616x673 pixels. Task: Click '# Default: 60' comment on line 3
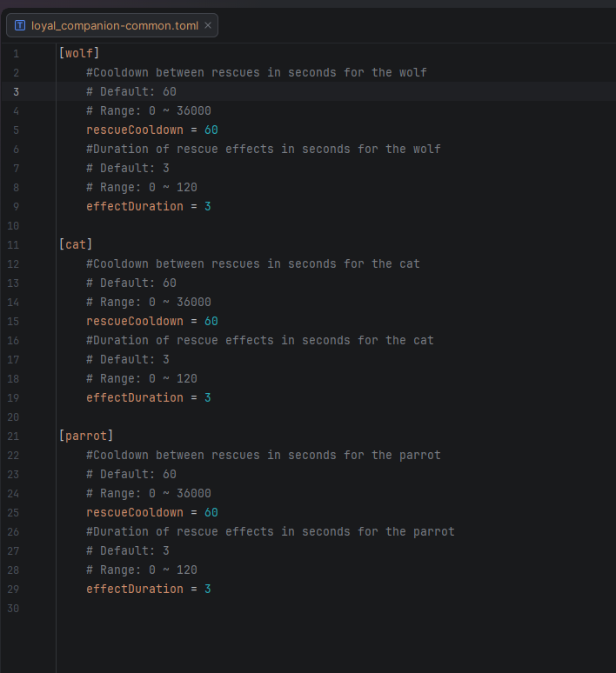[x=131, y=92]
